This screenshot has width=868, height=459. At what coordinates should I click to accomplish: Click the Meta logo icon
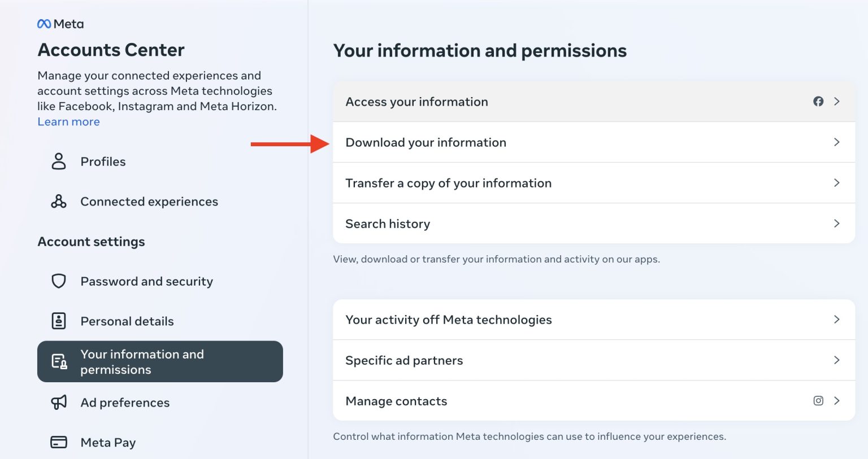pos(44,24)
